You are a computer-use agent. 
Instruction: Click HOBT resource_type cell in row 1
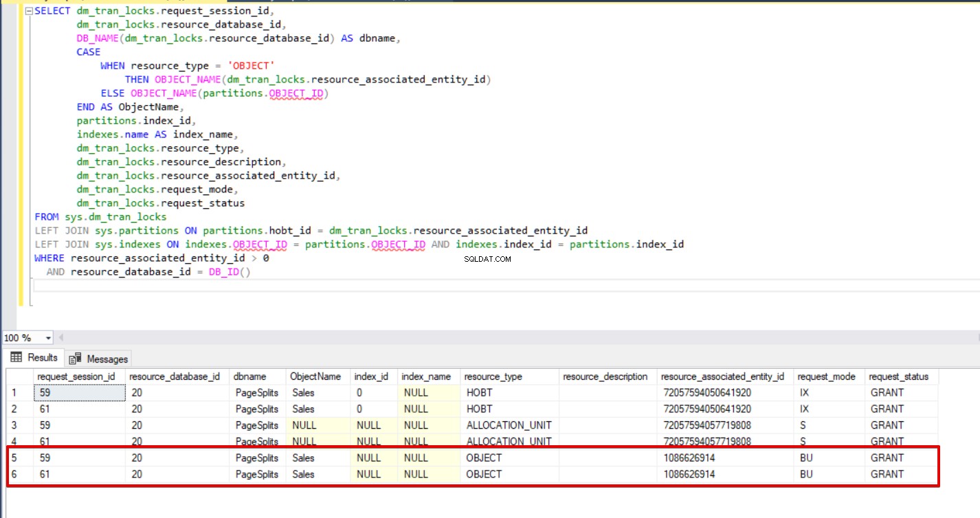coord(510,393)
